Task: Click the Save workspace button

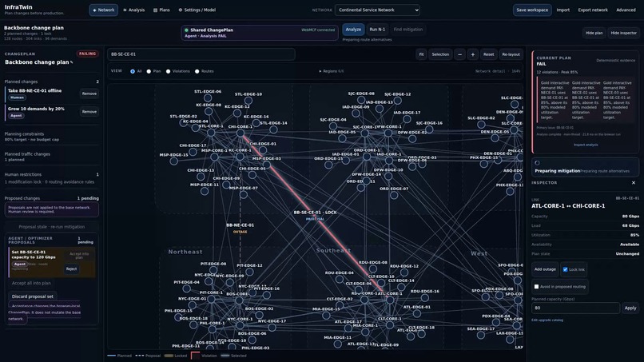Action: coord(532,10)
